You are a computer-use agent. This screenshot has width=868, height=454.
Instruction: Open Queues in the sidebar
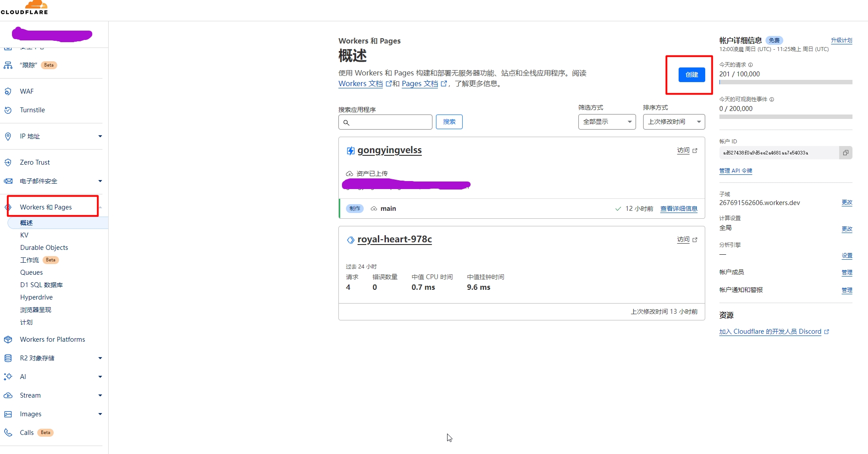(31, 272)
